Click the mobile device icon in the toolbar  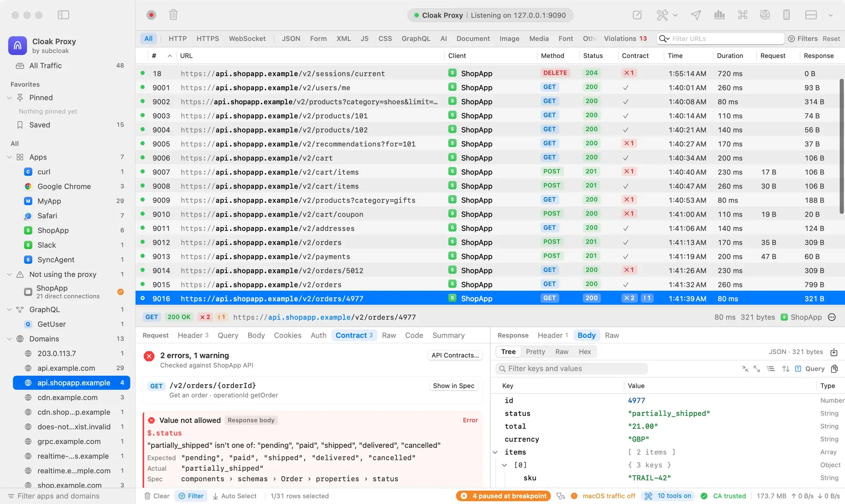click(786, 15)
